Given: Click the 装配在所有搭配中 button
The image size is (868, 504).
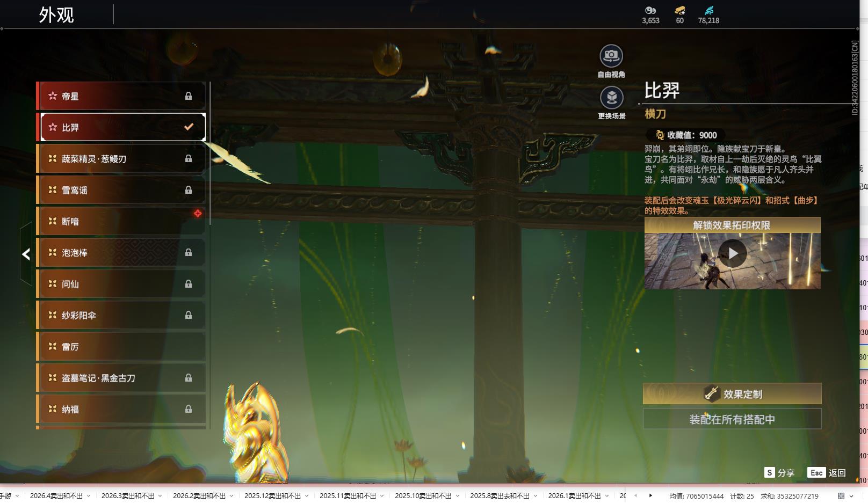Looking at the screenshot, I should pyautogui.click(x=732, y=419).
